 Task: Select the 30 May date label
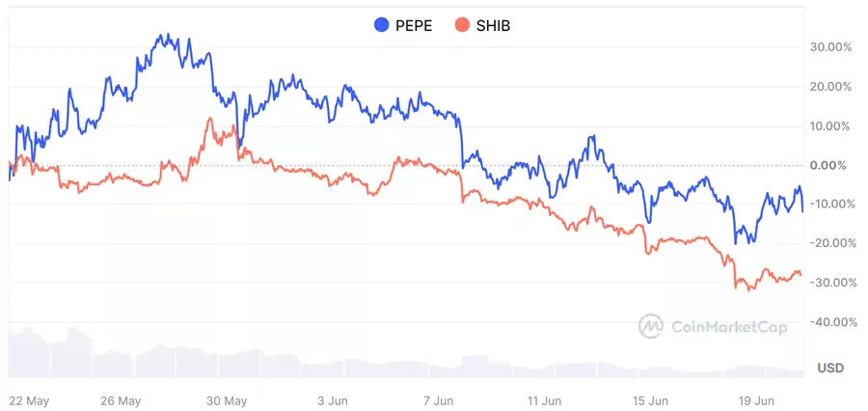227,399
